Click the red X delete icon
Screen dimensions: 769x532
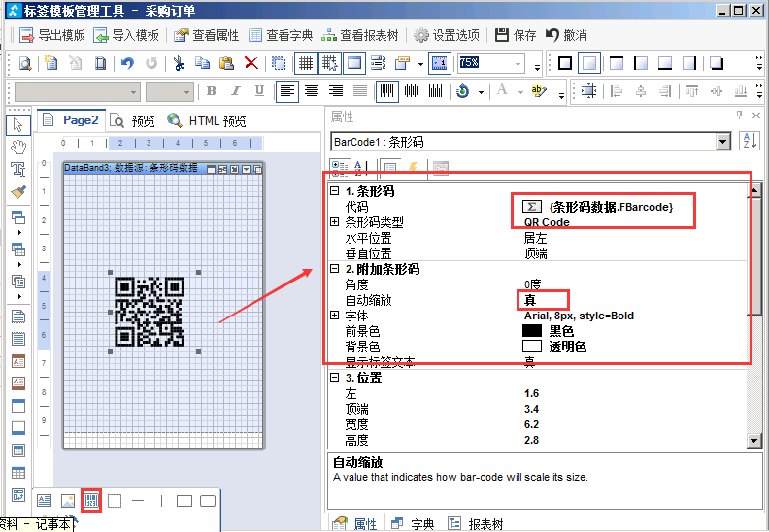point(251,63)
